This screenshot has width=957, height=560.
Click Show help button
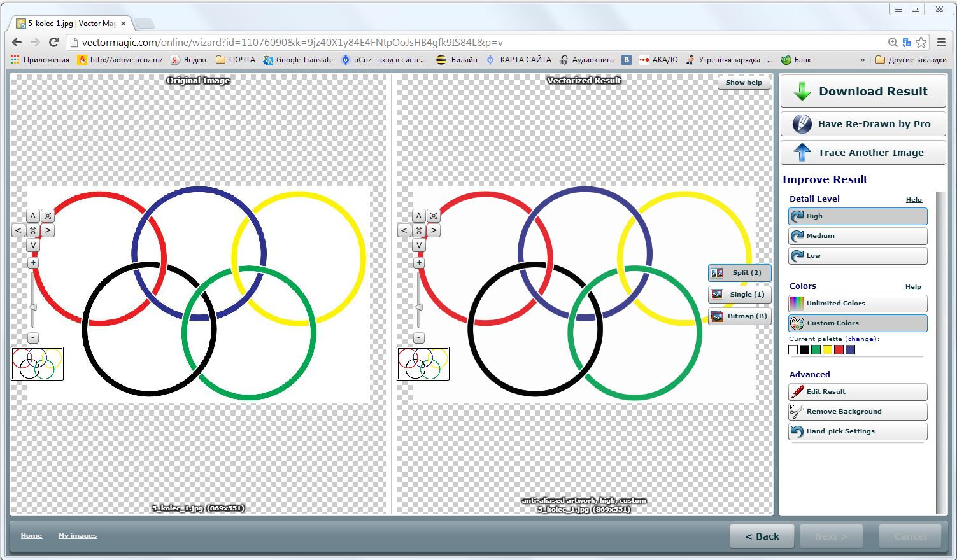click(744, 83)
